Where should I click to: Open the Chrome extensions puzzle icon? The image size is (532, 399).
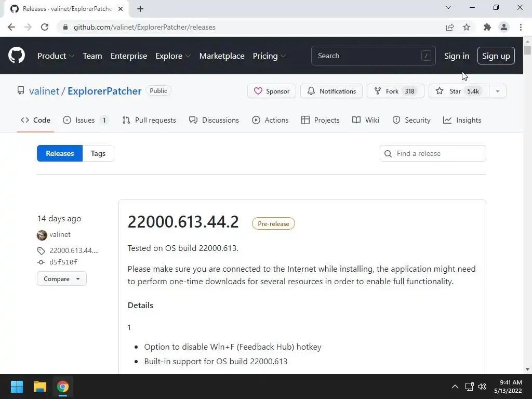487,27
